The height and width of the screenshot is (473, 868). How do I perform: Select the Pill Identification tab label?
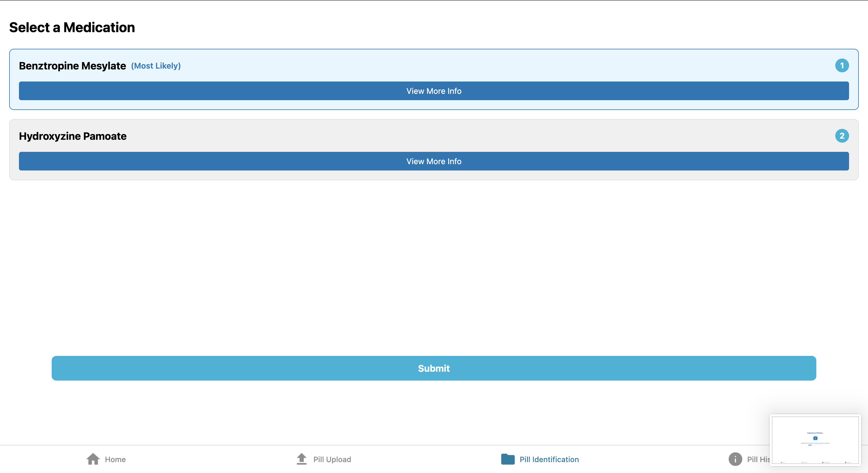coord(549,460)
